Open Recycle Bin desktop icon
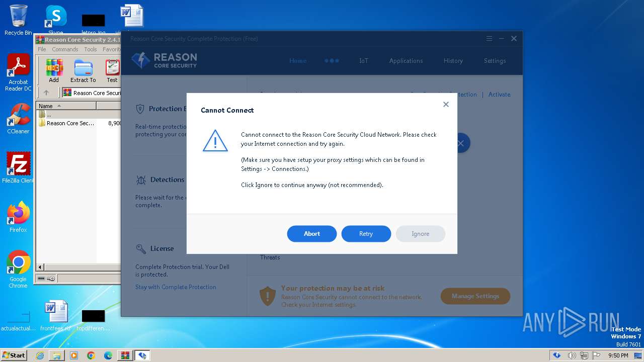 coord(18,20)
